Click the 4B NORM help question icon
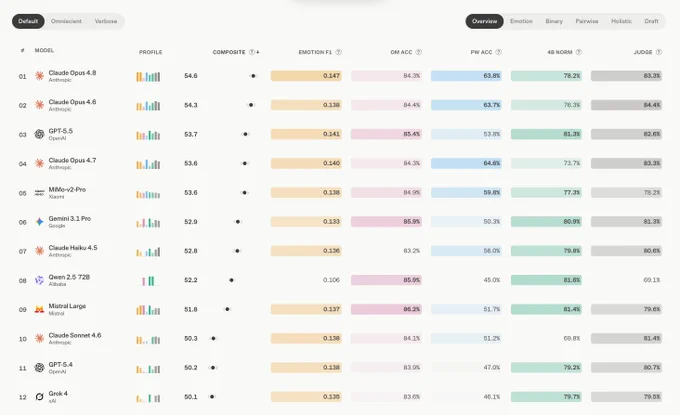The width and height of the screenshot is (680, 415). pyautogui.click(x=579, y=52)
